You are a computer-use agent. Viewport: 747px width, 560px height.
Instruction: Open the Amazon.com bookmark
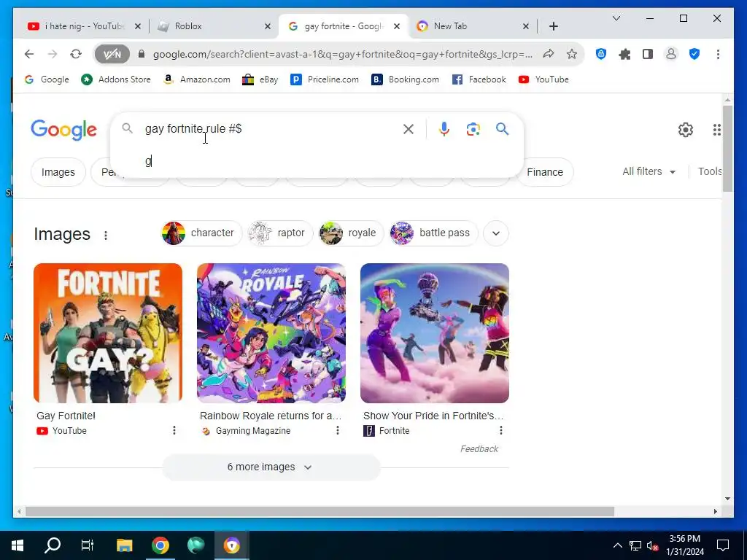click(x=196, y=79)
